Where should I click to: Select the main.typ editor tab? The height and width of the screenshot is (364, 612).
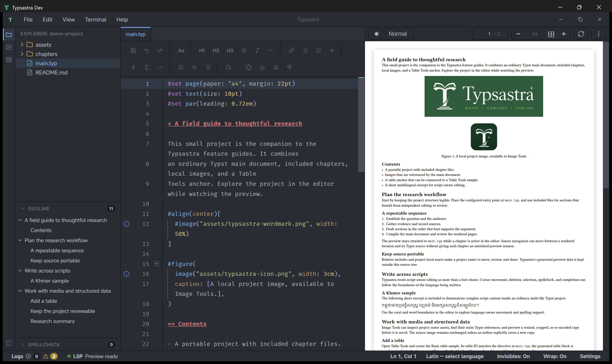point(135,34)
